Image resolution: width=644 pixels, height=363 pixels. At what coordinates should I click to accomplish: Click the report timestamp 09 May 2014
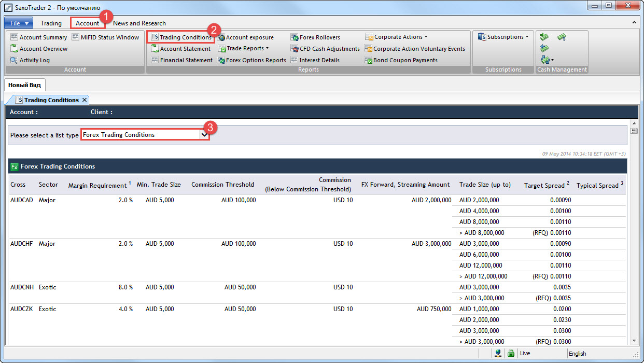click(x=584, y=153)
